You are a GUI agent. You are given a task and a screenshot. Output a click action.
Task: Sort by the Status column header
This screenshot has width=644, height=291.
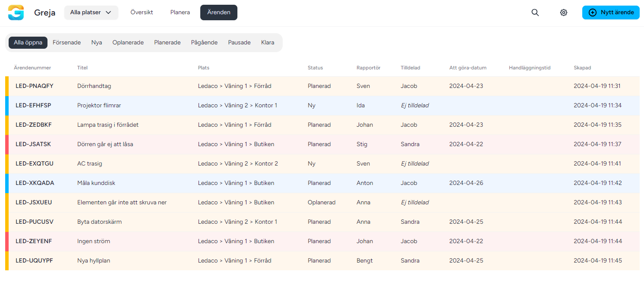click(x=315, y=68)
